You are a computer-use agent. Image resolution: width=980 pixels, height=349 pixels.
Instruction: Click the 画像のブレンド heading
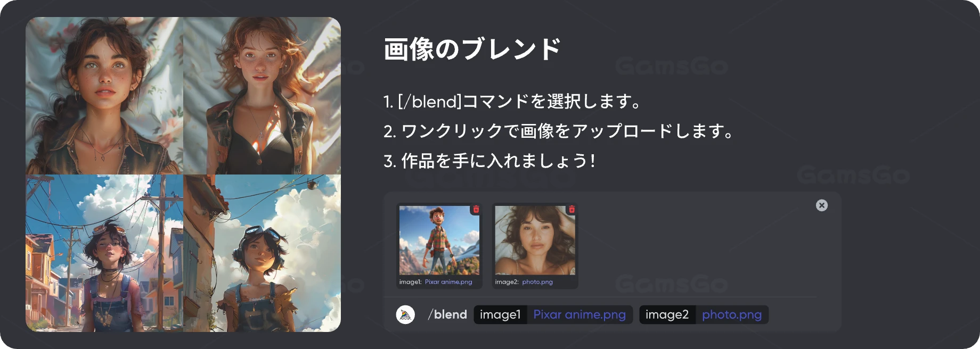pos(472,49)
